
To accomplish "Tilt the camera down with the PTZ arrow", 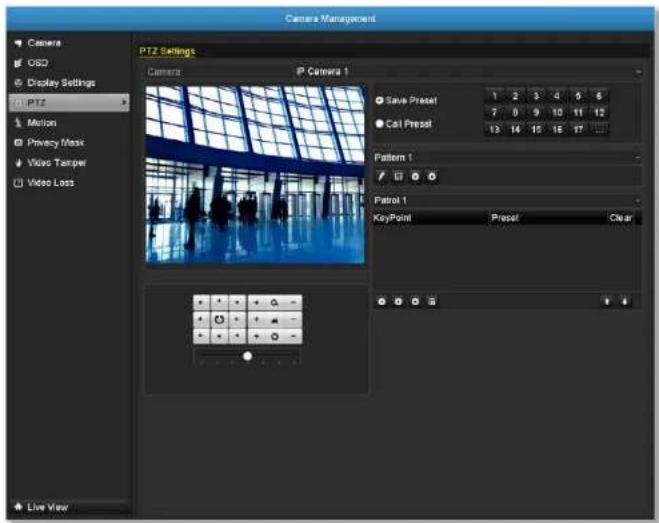I will [219, 336].
